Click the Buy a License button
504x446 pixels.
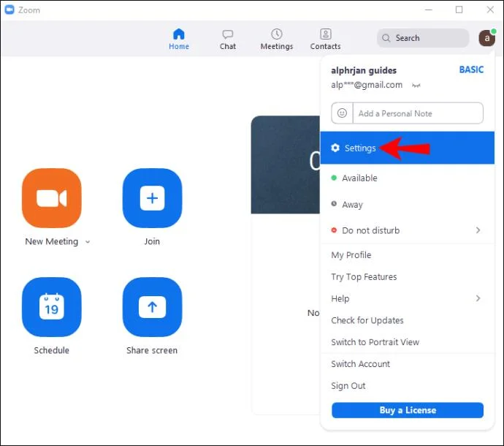(x=408, y=410)
